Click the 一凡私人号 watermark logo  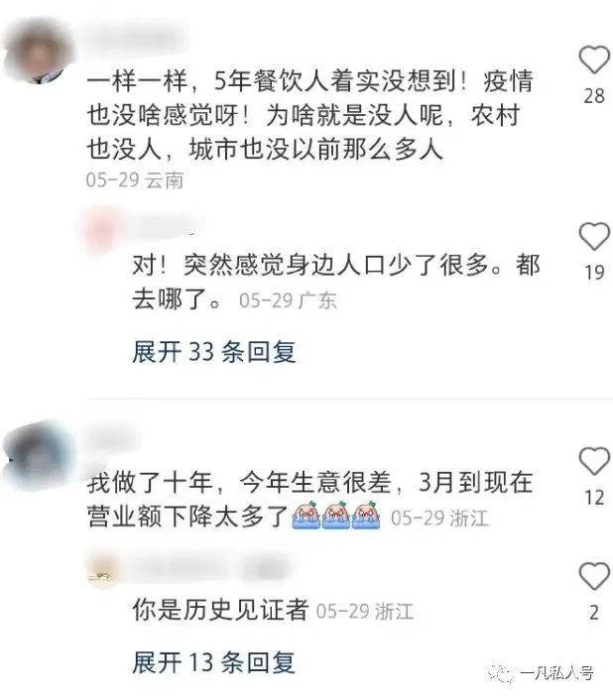click(541, 672)
